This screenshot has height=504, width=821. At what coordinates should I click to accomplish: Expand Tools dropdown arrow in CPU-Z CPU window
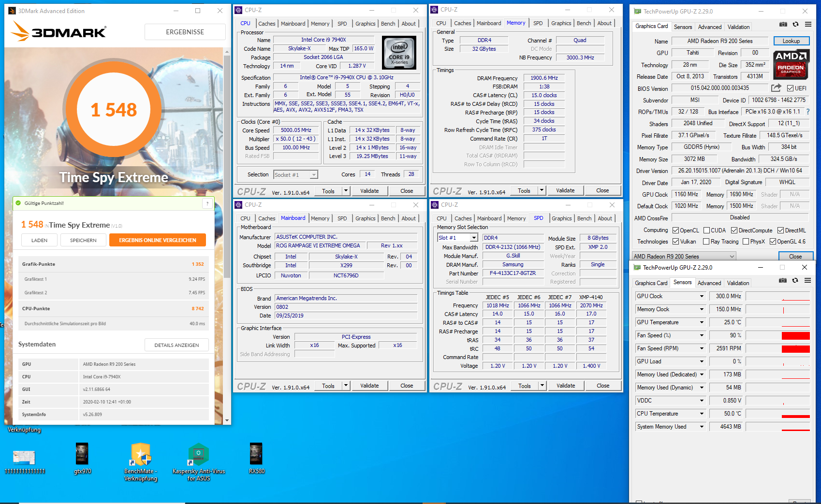346,191
